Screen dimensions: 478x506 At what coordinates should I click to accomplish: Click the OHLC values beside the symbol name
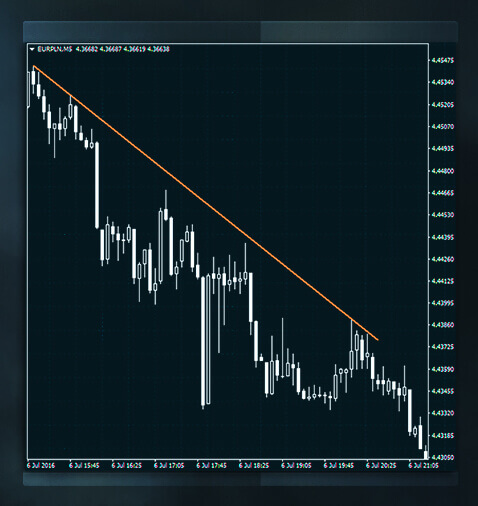point(123,49)
